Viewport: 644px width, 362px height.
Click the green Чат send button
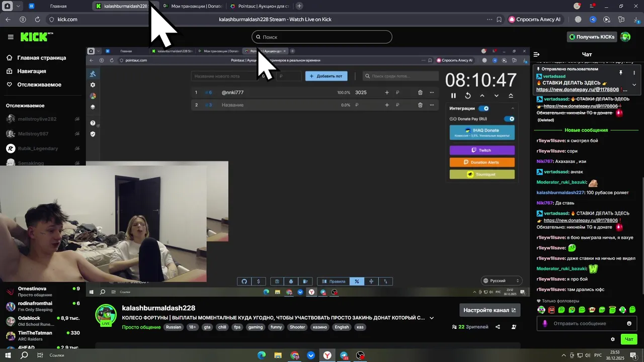click(x=629, y=339)
